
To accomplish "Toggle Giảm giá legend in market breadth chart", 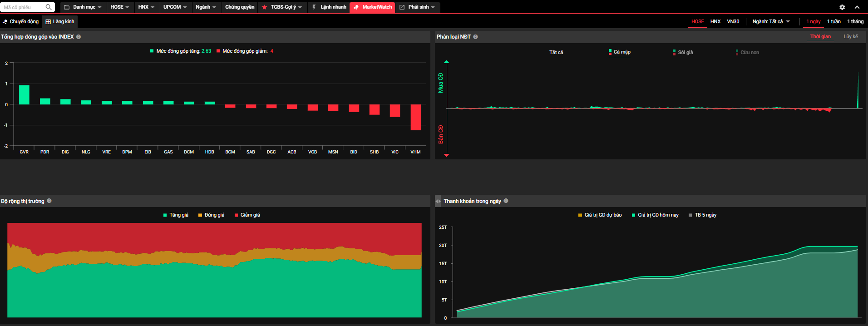I will 247,215.
